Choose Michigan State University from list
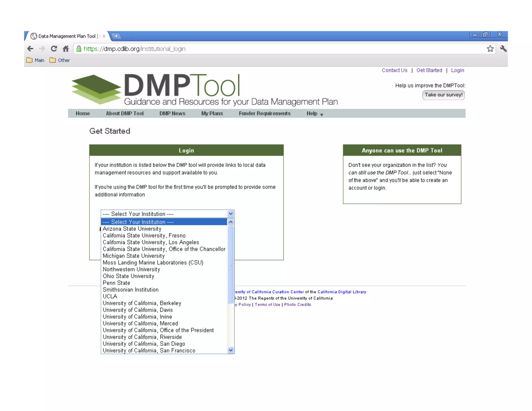 tap(134, 256)
